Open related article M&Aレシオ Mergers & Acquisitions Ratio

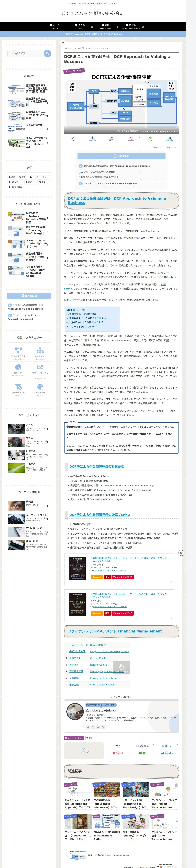[x=107, y=827]
